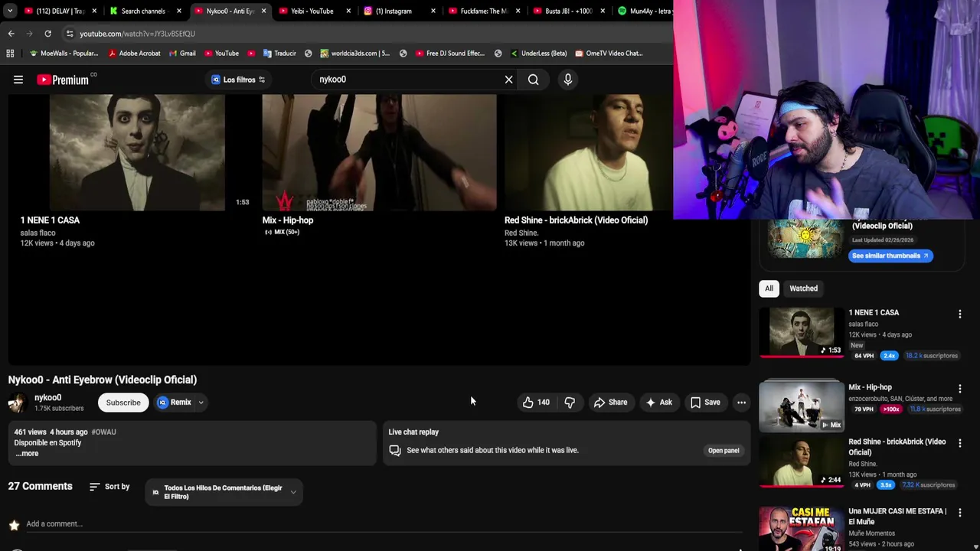
Task: Open the Sort by comments menu
Action: pos(109,487)
